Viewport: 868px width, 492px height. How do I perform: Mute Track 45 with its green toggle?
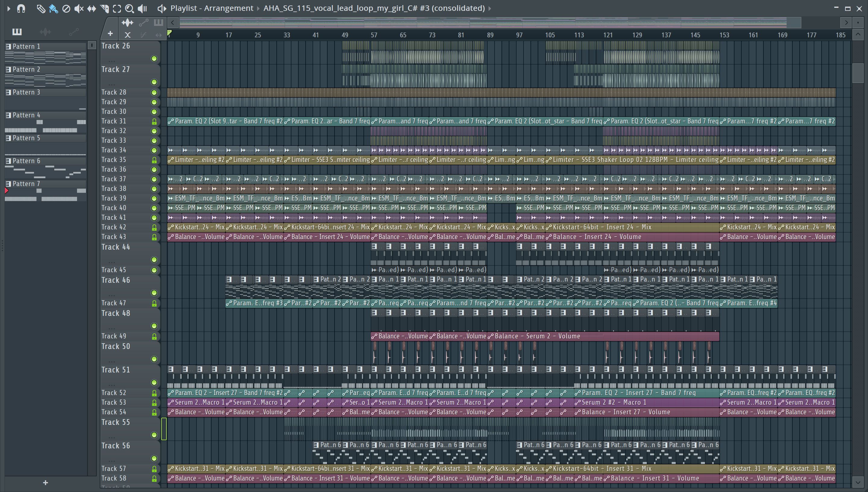(154, 270)
